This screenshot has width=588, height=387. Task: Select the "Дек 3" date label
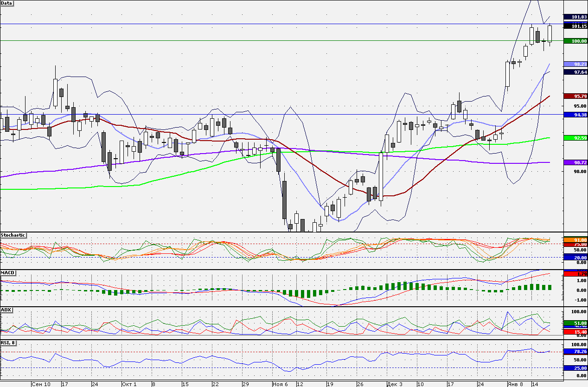(395, 384)
